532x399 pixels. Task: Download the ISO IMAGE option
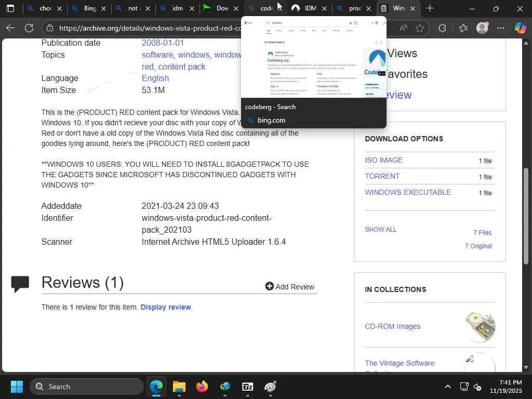[384, 160]
